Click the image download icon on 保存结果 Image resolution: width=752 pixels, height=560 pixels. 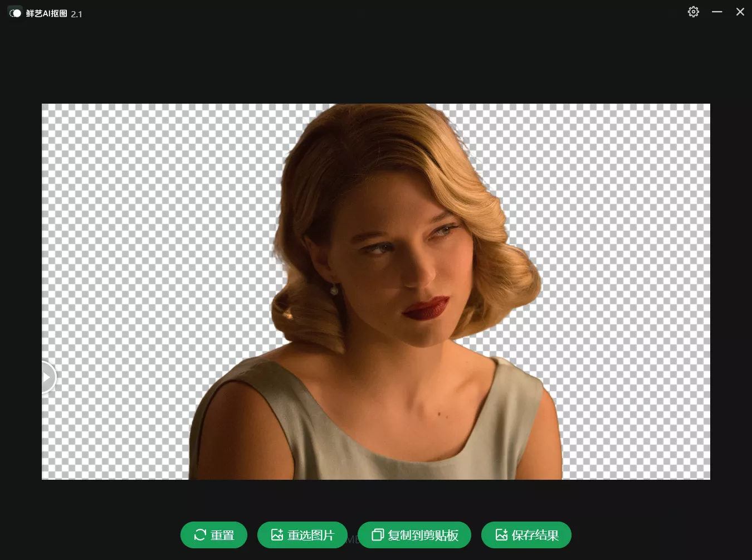[501, 535]
